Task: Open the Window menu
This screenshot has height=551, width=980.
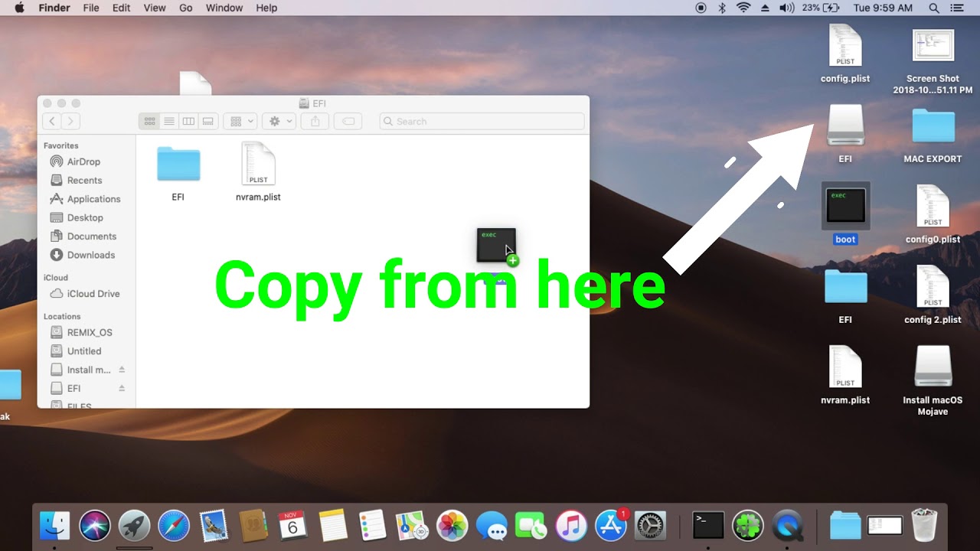Action: (x=224, y=8)
